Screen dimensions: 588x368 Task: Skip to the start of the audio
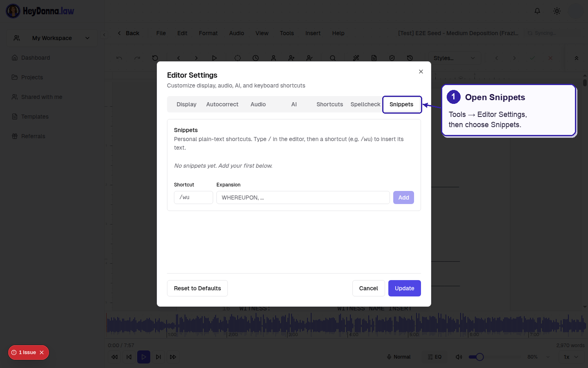(129, 357)
